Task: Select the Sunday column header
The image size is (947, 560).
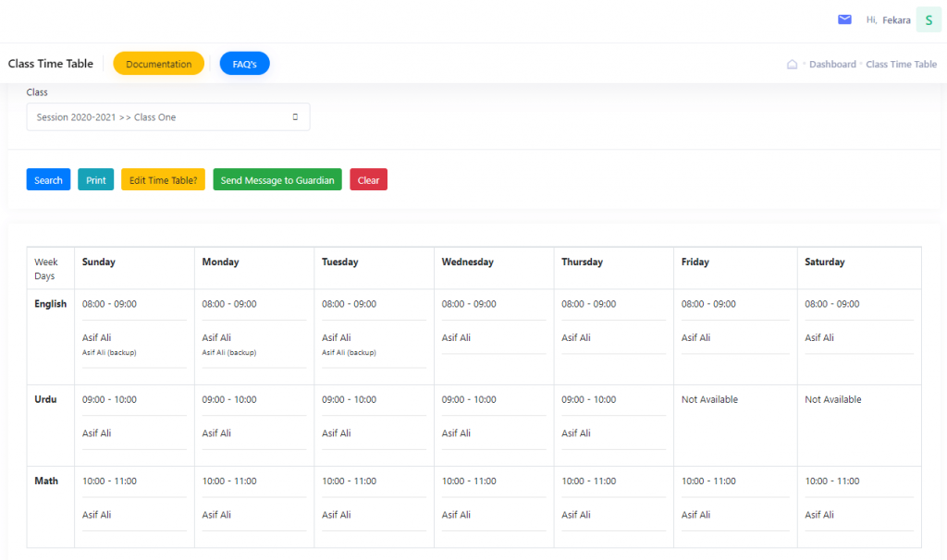Action: coord(99,262)
